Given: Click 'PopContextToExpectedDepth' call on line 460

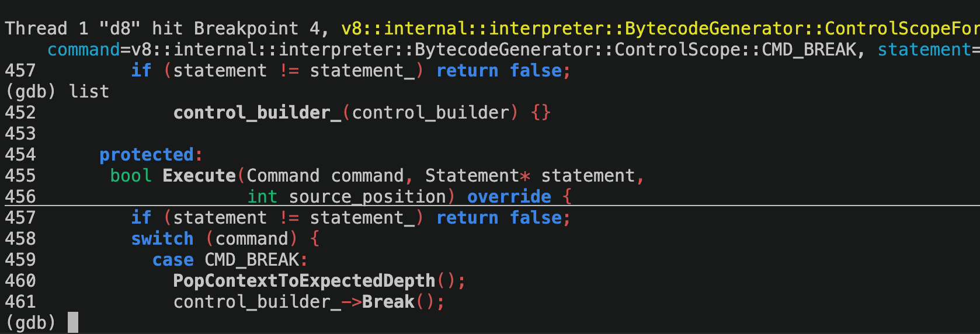Looking at the screenshot, I should (304, 281).
